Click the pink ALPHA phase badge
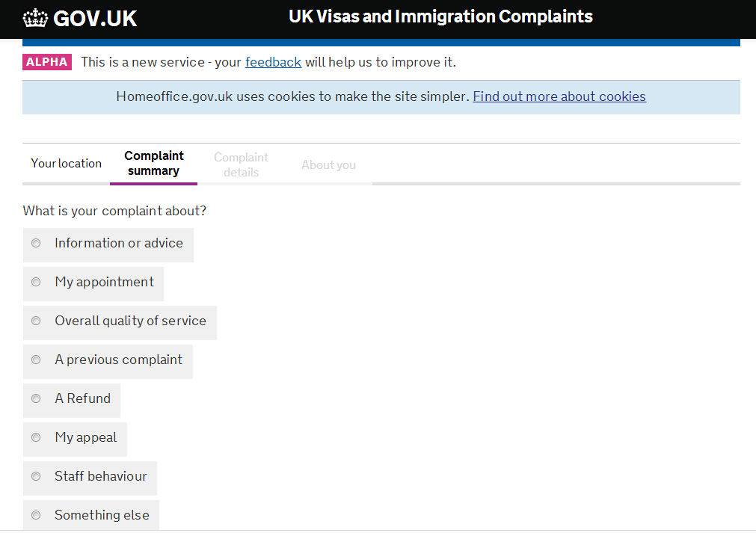 click(x=47, y=62)
